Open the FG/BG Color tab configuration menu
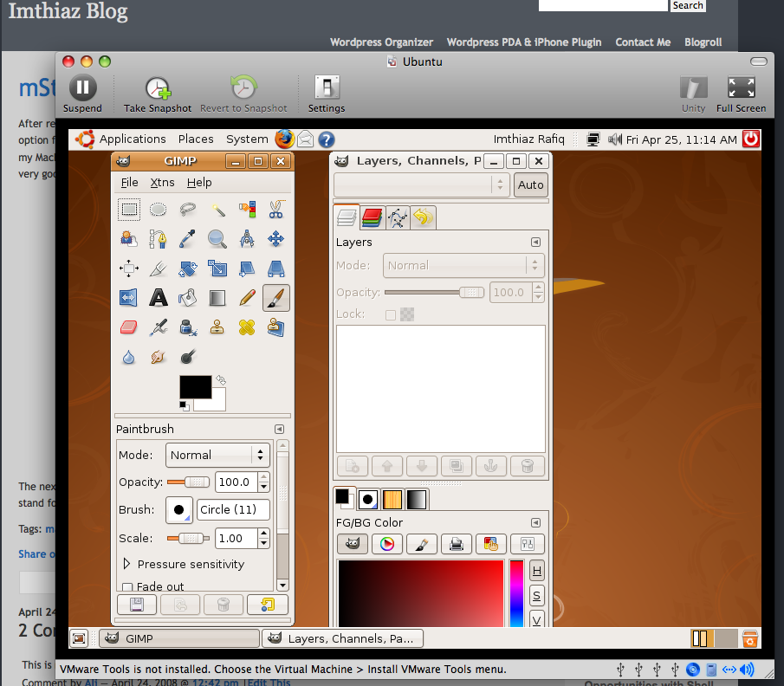Image resolution: width=784 pixels, height=686 pixels. pos(535,522)
